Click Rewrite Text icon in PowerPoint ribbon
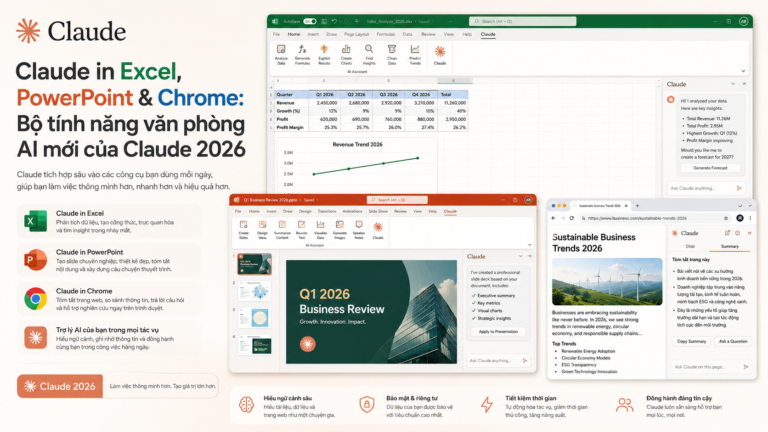 [301, 224]
